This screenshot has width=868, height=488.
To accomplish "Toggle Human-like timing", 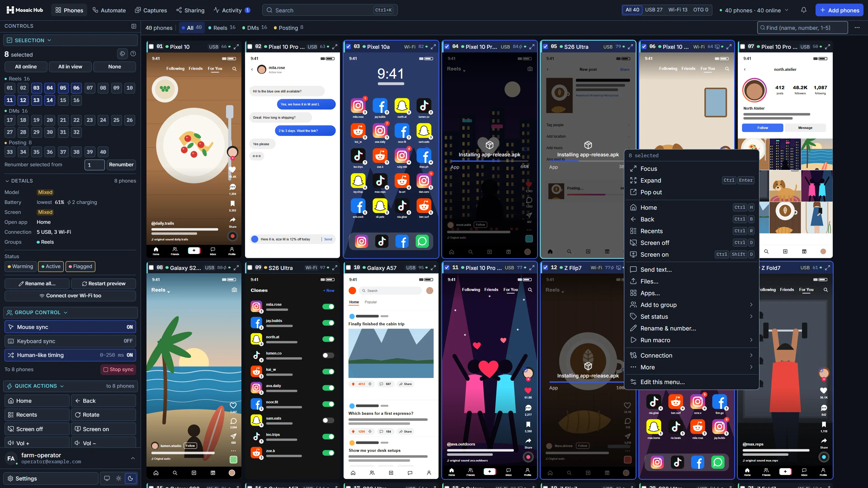I will (x=70, y=355).
